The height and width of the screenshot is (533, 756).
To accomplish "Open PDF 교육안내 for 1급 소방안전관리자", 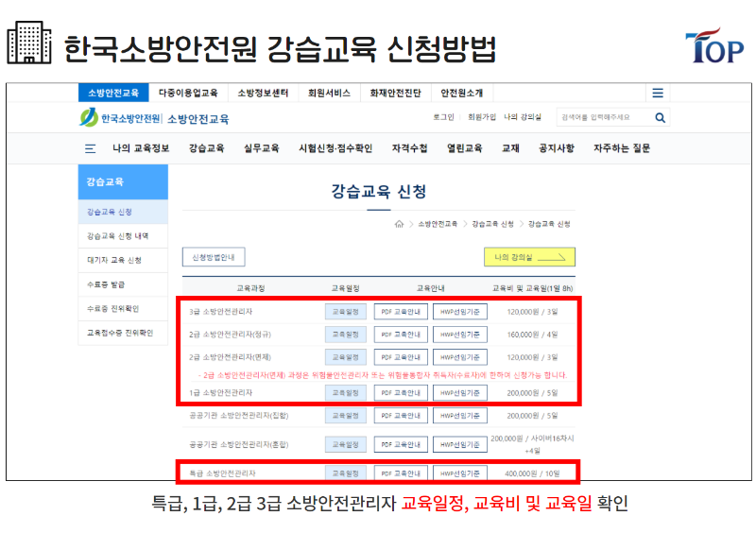I will (401, 392).
